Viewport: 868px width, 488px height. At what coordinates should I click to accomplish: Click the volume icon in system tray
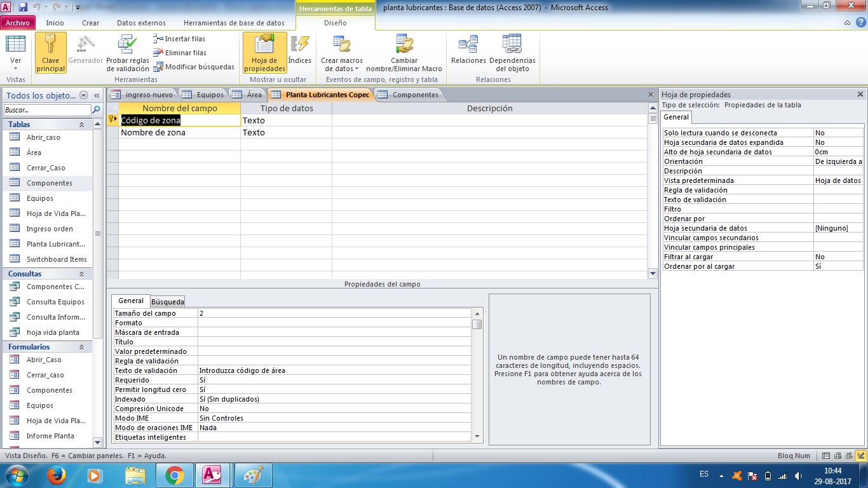pos(798,475)
